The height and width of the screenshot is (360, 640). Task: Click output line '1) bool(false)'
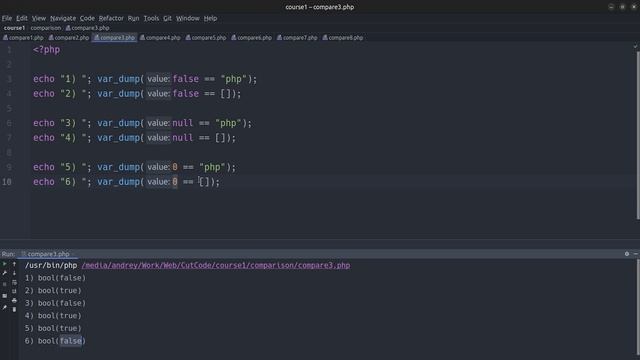click(55, 278)
